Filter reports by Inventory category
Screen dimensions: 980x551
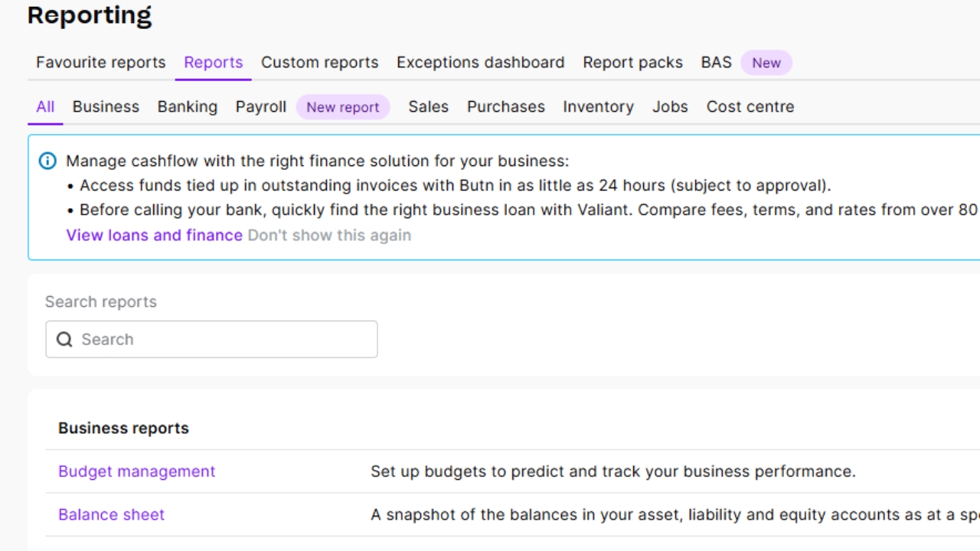tap(599, 106)
